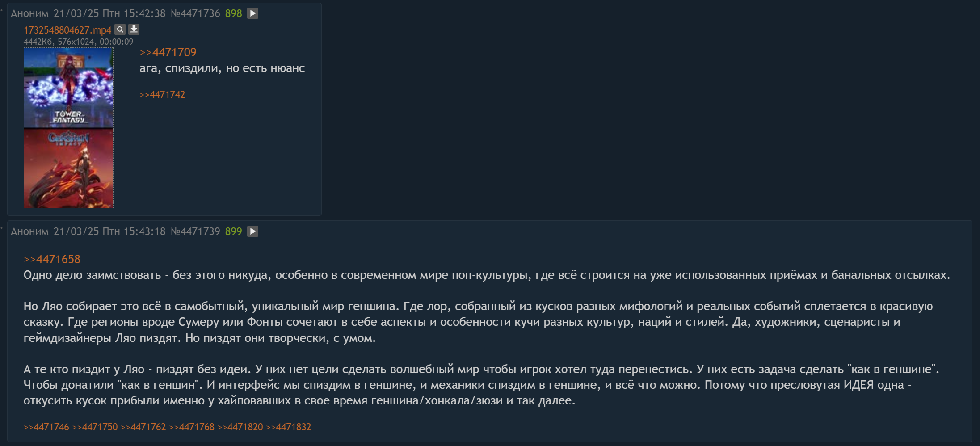Download icon beside the mp4 filename
980x446 pixels.
pos(134,29)
